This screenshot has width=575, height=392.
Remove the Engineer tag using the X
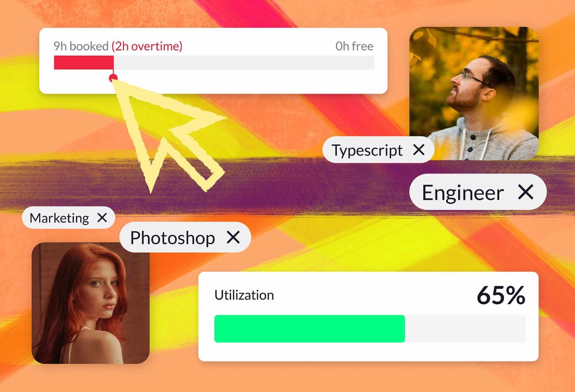tap(526, 192)
